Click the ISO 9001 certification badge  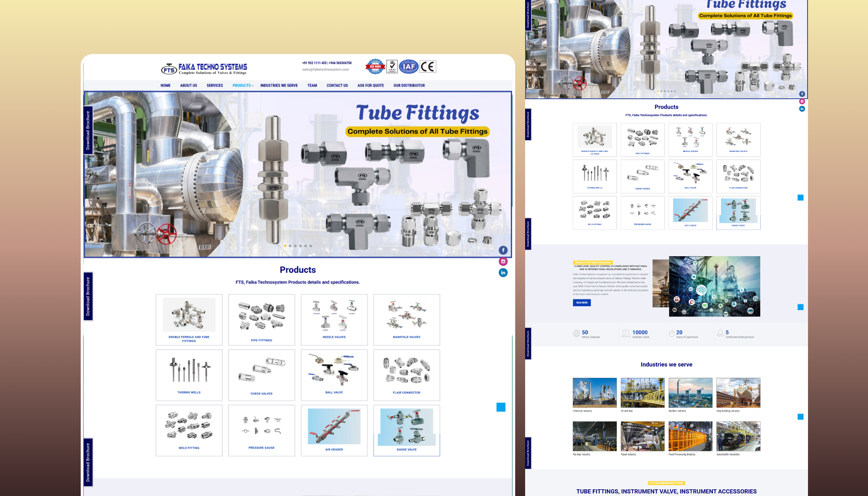click(x=375, y=67)
